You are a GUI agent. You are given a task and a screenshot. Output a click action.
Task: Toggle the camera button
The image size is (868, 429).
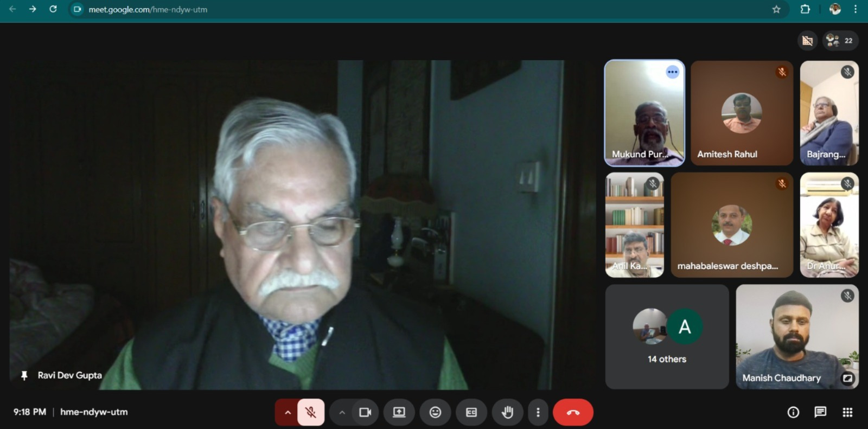point(365,412)
